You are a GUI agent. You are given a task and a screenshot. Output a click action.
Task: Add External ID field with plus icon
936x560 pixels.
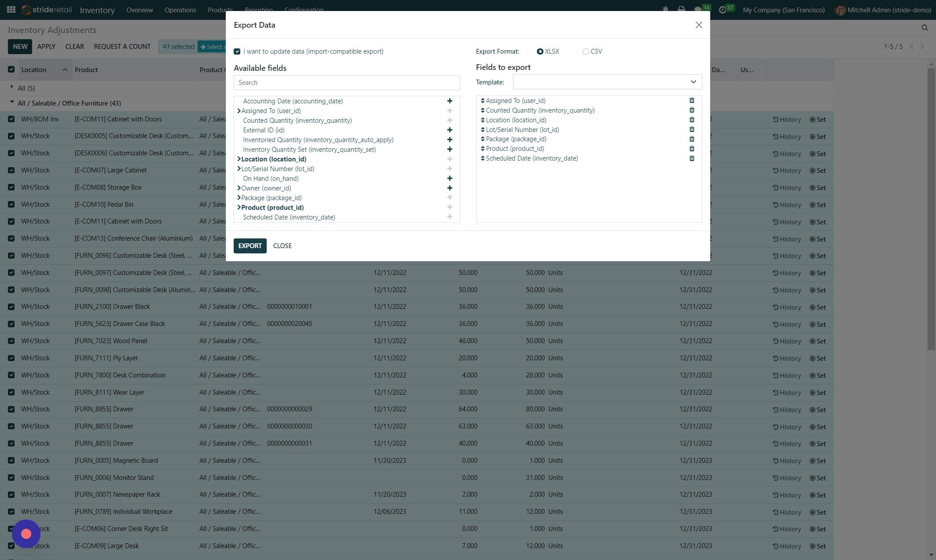(449, 130)
